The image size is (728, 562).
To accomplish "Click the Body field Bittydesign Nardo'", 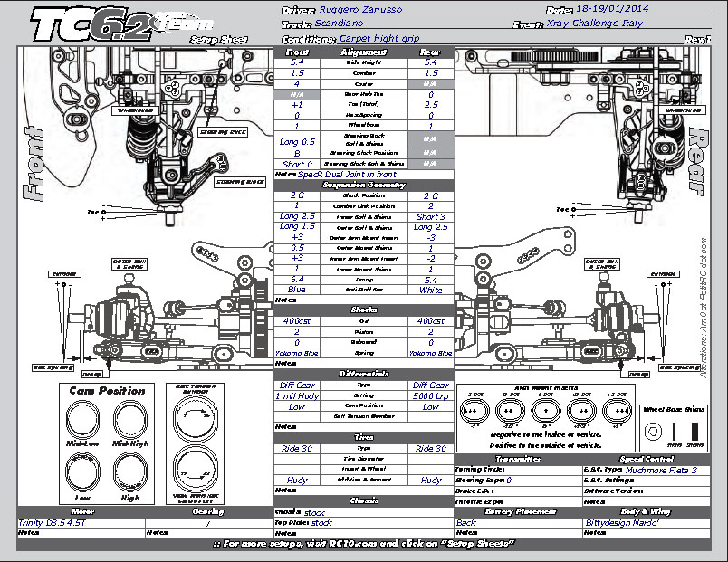I will [622, 523].
